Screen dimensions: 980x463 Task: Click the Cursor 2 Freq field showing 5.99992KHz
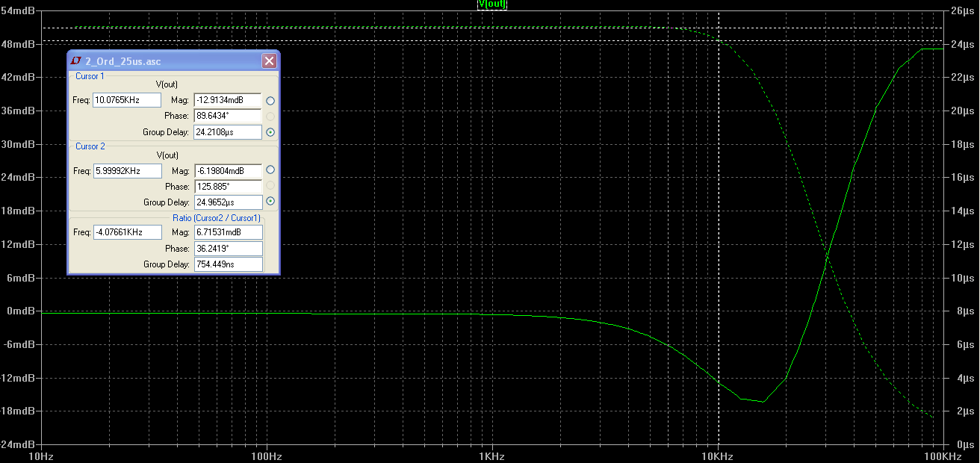(x=127, y=171)
